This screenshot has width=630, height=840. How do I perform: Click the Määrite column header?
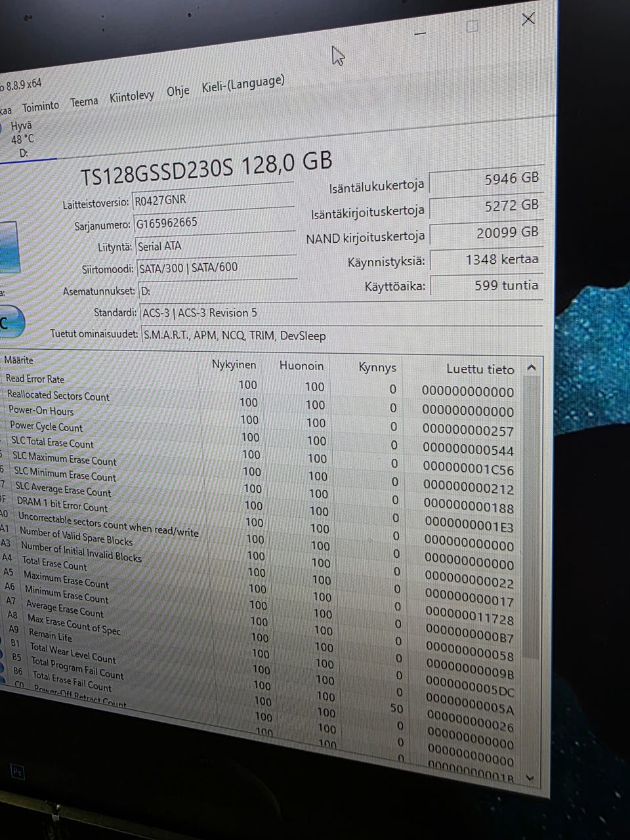point(18,360)
